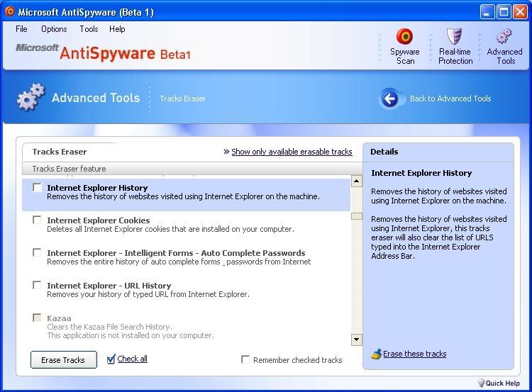Click the list scrollbar up arrow
532x392 pixels.
click(x=356, y=181)
